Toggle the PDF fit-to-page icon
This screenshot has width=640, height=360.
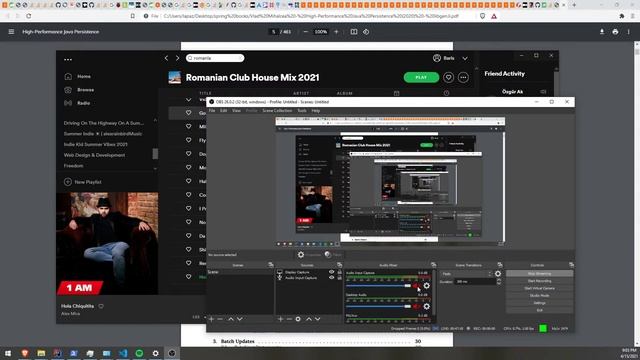click(x=353, y=31)
